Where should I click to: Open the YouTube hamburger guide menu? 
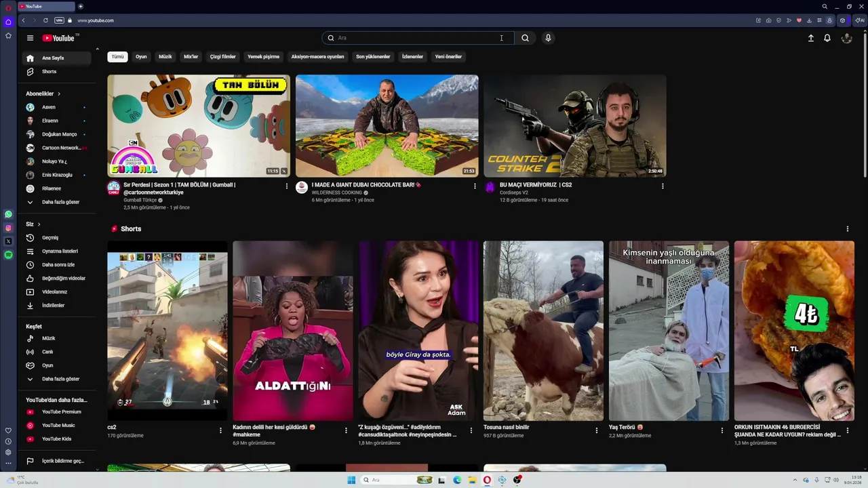[30, 38]
